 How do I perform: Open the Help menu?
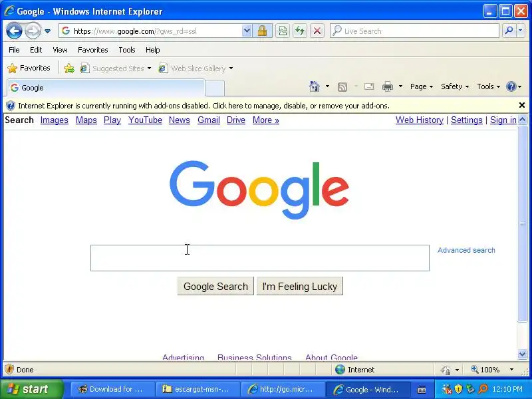(x=153, y=50)
